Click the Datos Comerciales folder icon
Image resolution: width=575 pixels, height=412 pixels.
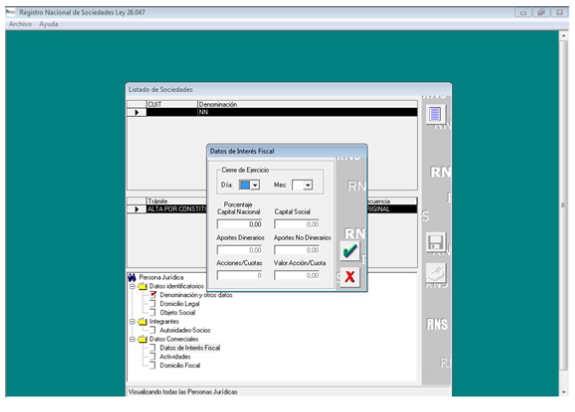143,339
